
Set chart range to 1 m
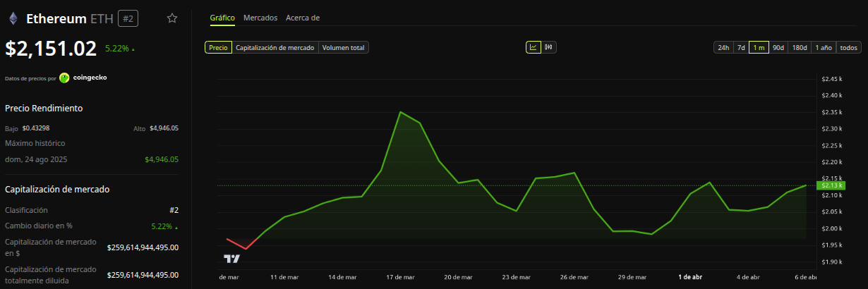coord(759,47)
